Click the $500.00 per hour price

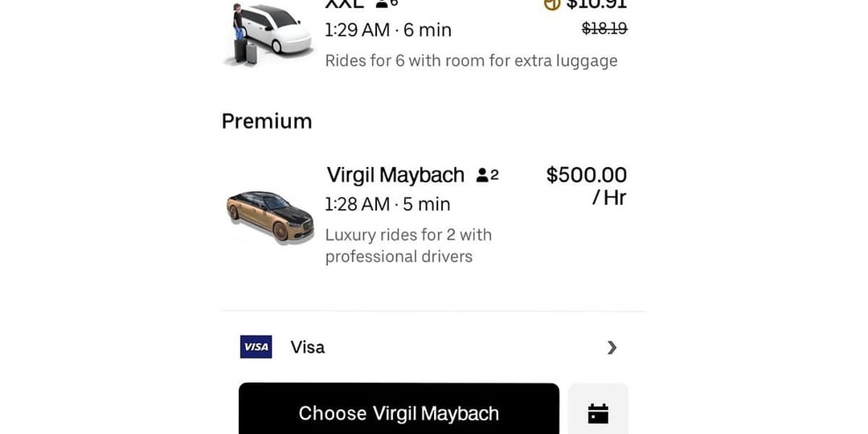click(x=586, y=175)
